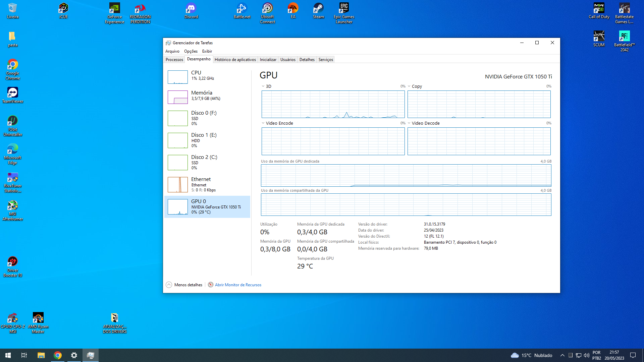Switch to the Inicializar tab

[x=268, y=59]
